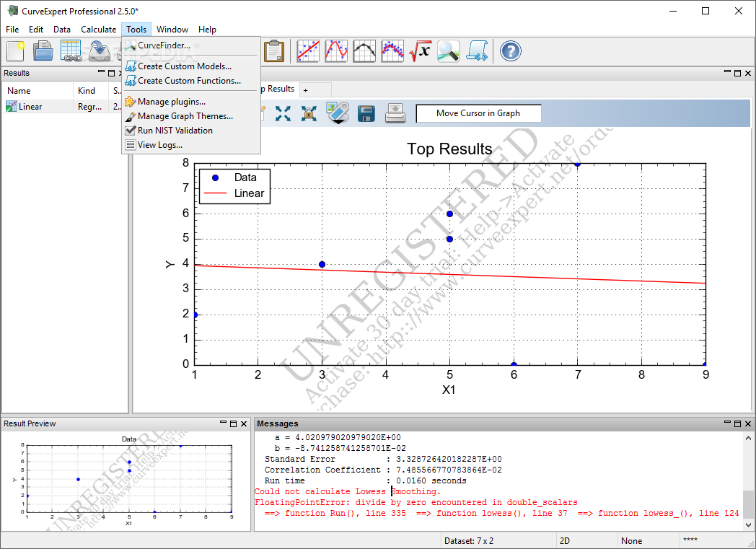This screenshot has height=549, width=756.
Task: Close the open Tools menu
Action: coord(136,30)
